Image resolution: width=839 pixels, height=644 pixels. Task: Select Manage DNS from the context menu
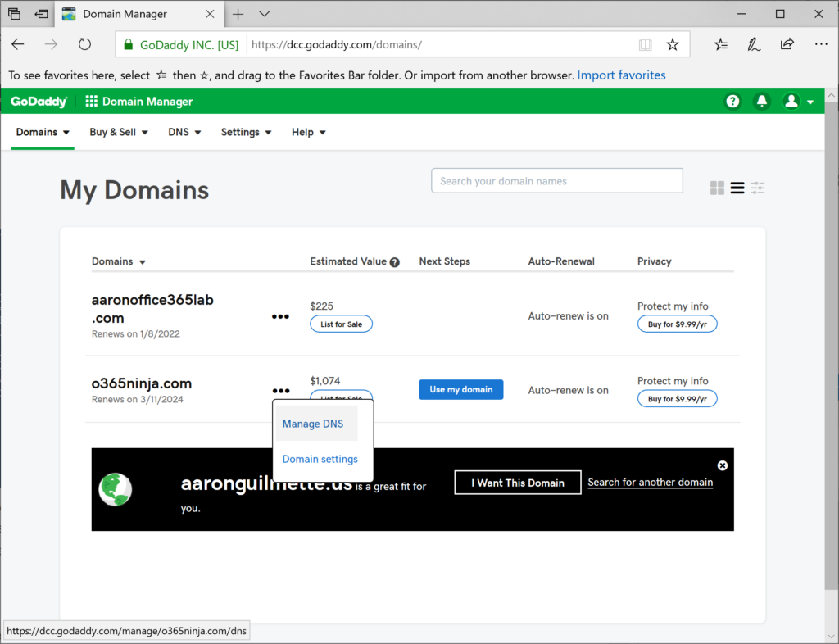click(314, 424)
